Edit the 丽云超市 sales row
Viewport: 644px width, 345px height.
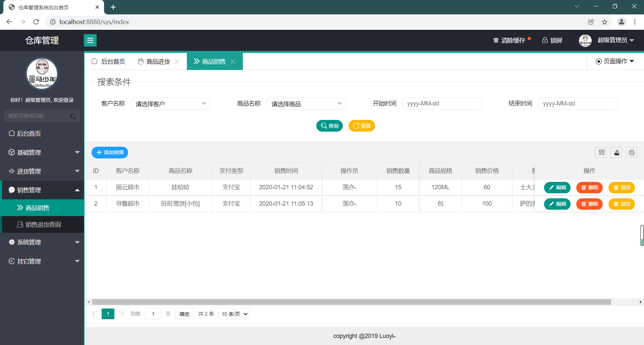[x=557, y=188]
